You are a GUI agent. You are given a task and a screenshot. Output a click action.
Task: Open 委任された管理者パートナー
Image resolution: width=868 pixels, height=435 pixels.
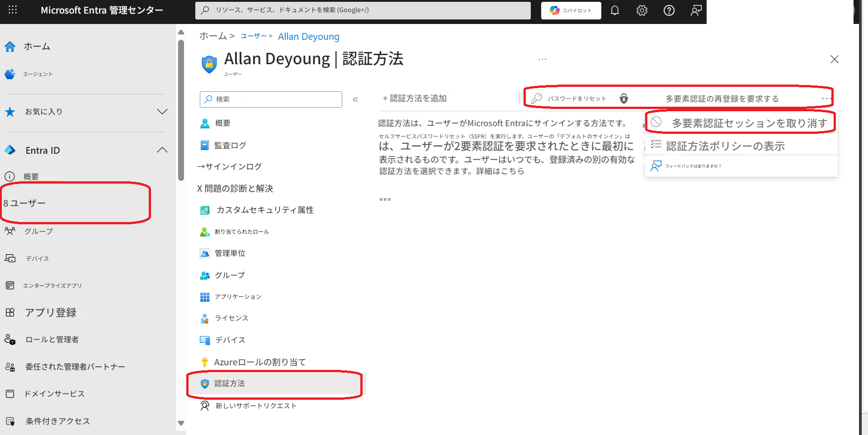click(75, 367)
